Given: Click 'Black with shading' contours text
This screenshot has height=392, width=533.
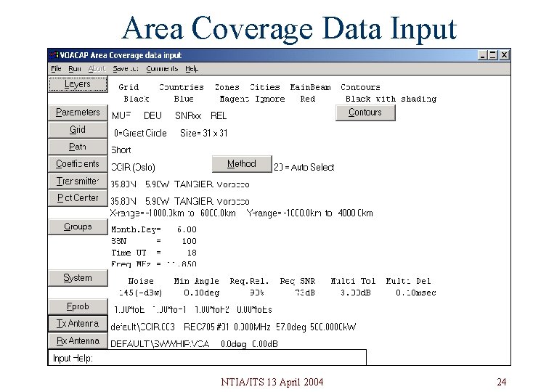Looking at the screenshot, I should tap(391, 99).
